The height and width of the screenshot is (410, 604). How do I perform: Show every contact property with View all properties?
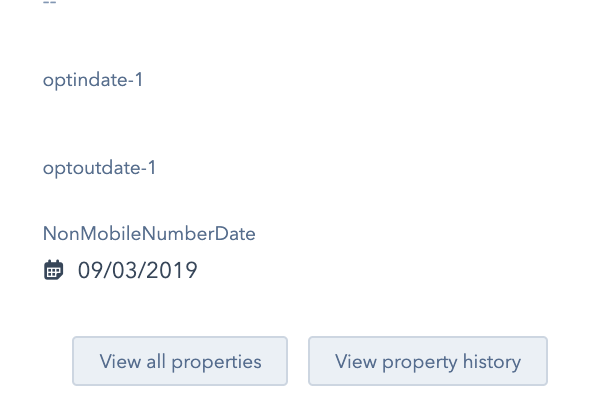(180, 361)
